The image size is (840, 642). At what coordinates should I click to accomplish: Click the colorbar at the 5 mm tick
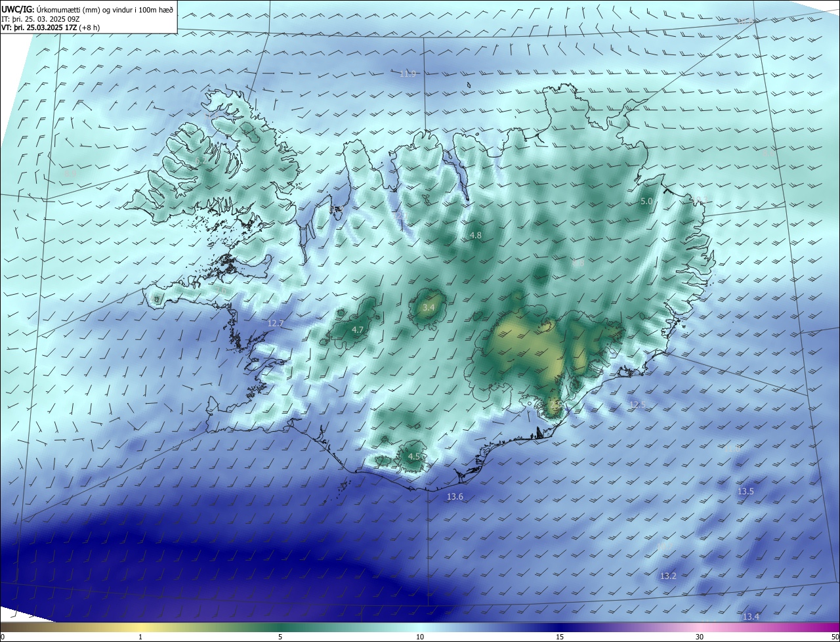click(x=280, y=637)
